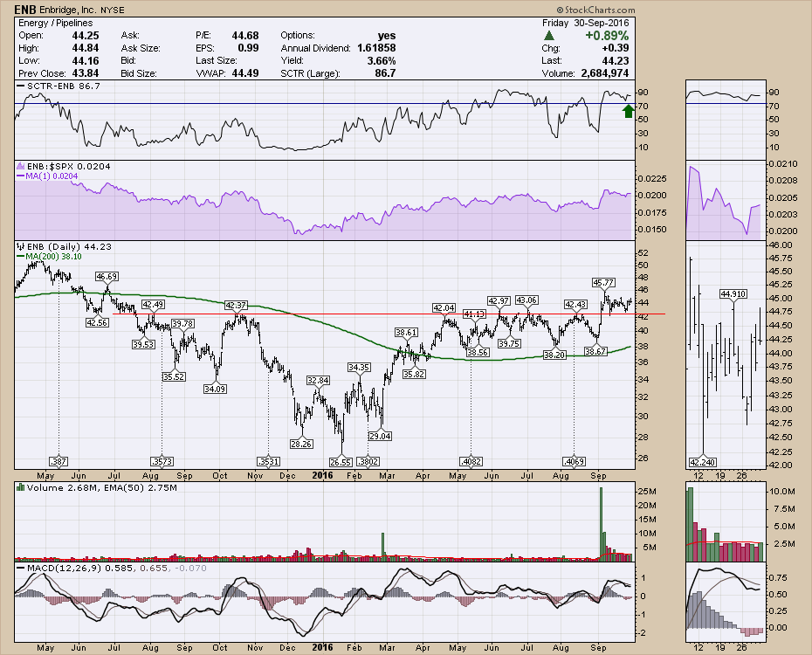Click the P/E value 44.68
812x655 pixels.
pyautogui.click(x=245, y=35)
